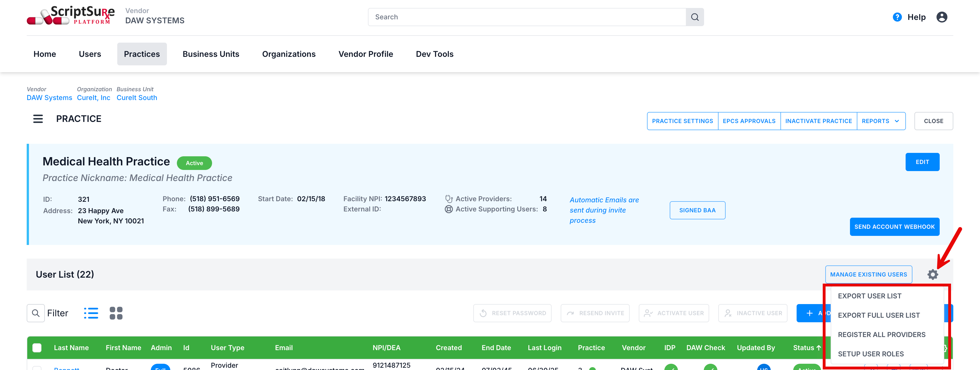This screenshot has width=980, height=370.
Task: Switch to list view icon
Action: (91, 313)
